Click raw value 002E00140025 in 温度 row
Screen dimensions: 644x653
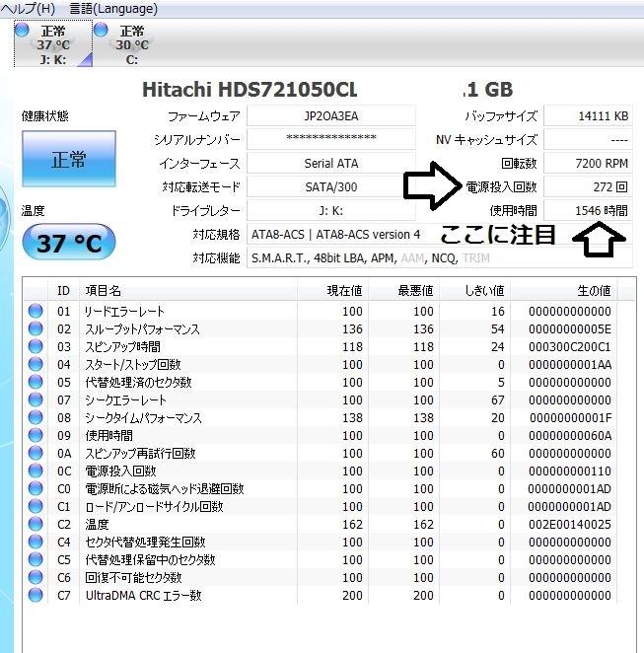tap(569, 525)
